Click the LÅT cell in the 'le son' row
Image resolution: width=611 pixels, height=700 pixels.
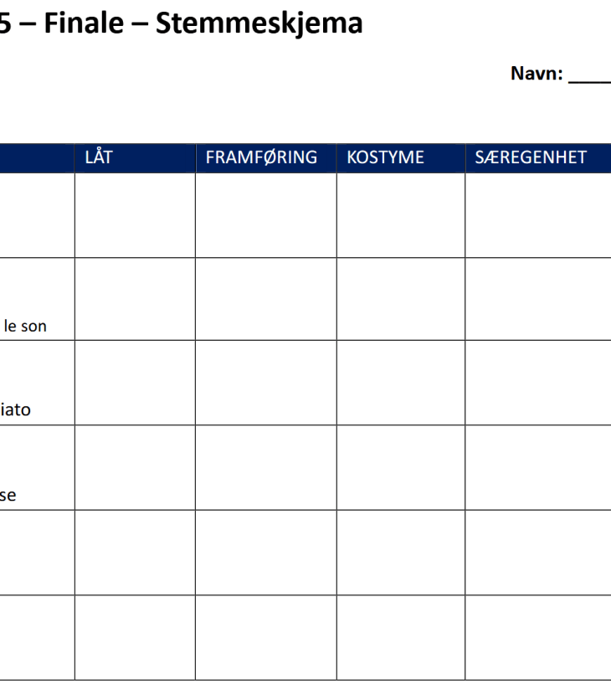point(135,299)
